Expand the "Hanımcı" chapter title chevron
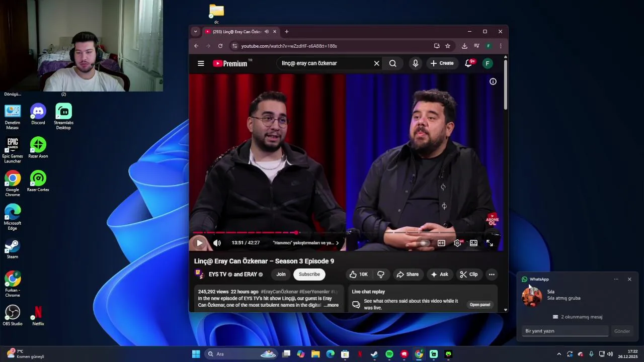 (337, 243)
